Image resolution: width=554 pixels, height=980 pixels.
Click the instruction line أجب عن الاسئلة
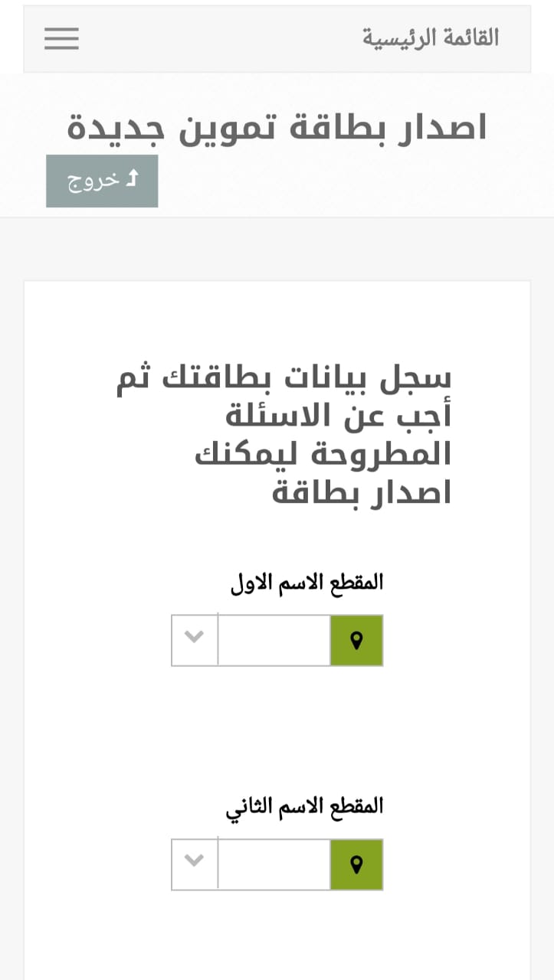338,416
